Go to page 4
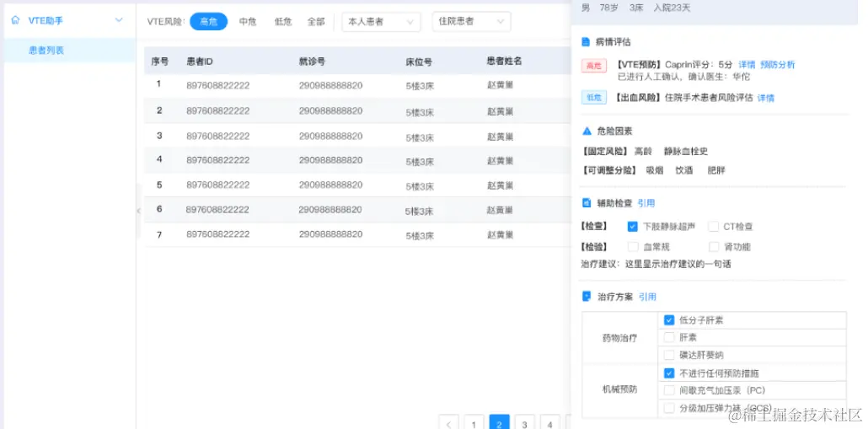868x429 pixels. [549, 423]
